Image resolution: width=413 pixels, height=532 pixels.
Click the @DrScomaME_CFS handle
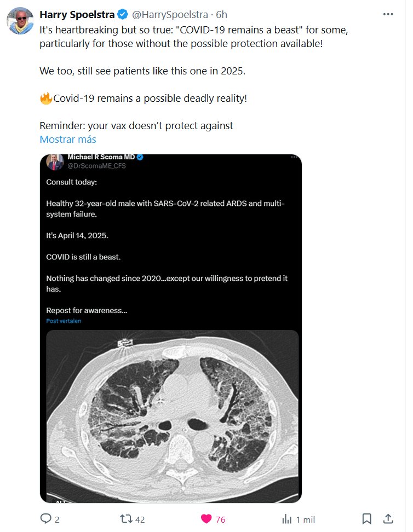click(x=96, y=166)
